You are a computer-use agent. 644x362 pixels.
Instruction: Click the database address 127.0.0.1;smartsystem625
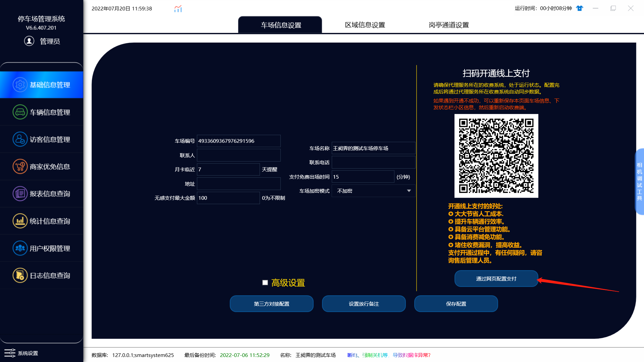[143, 355]
